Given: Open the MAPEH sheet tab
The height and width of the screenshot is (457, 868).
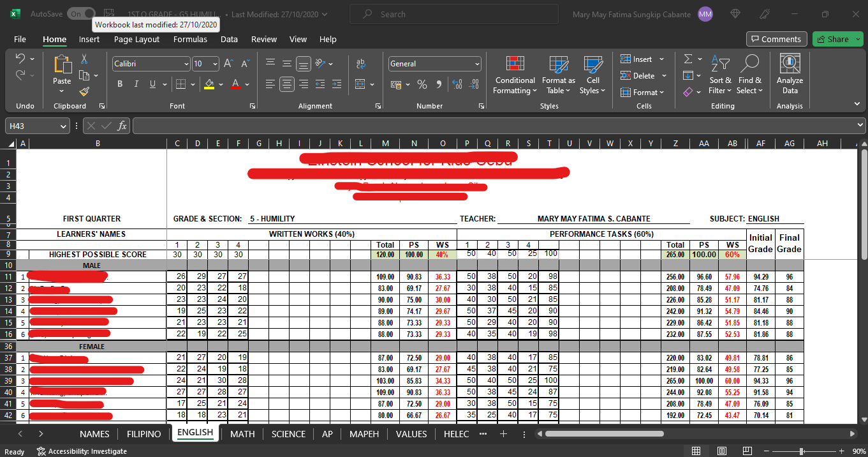Looking at the screenshot, I should pos(364,434).
